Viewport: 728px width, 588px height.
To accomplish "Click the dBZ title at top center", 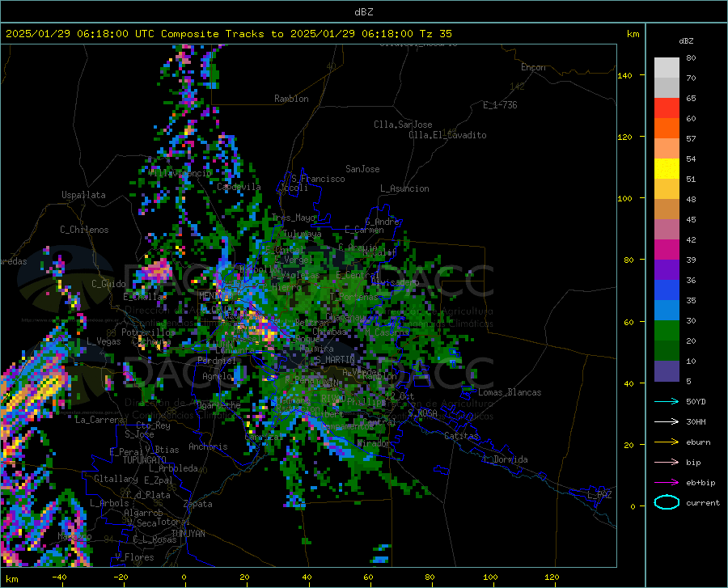I will (363, 12).
